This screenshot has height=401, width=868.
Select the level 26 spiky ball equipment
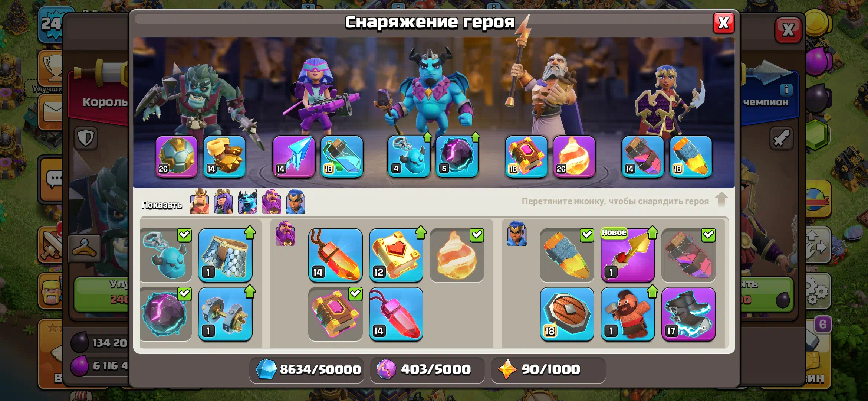pyautogui.click(x=177, y=156)
